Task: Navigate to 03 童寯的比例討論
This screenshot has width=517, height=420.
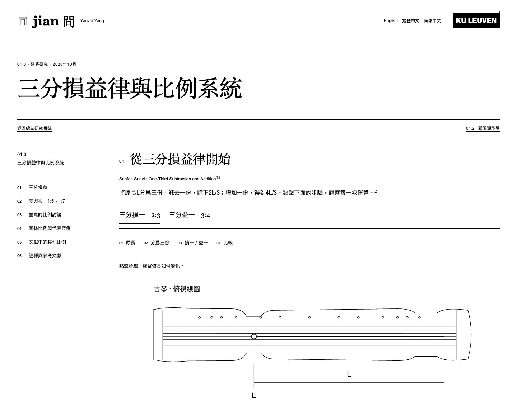Action: pos(39,215)
